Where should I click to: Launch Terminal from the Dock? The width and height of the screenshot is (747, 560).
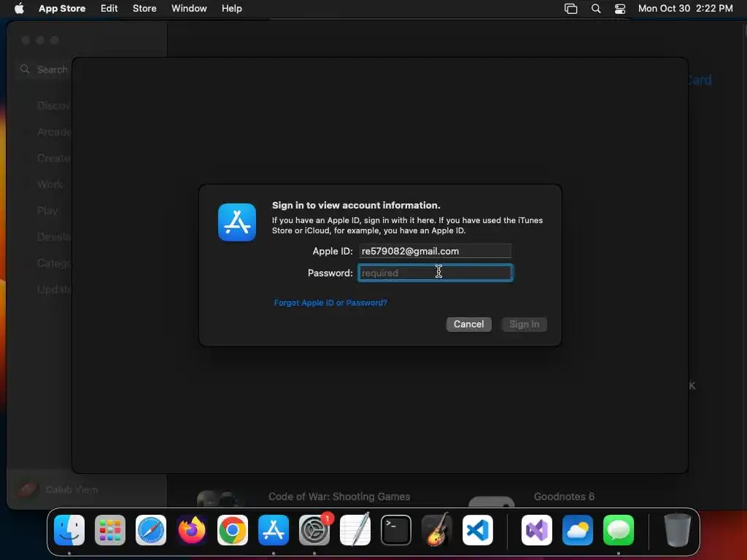(x=396, y=530)
